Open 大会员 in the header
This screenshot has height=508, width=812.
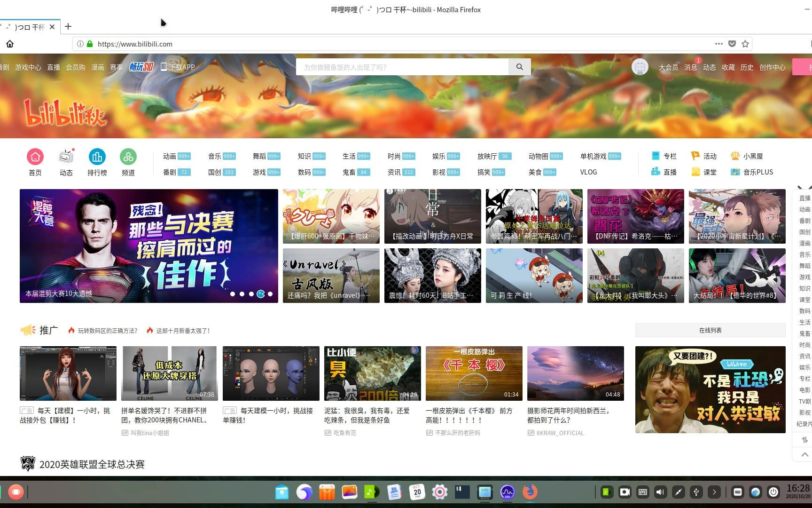click(668, 67)
